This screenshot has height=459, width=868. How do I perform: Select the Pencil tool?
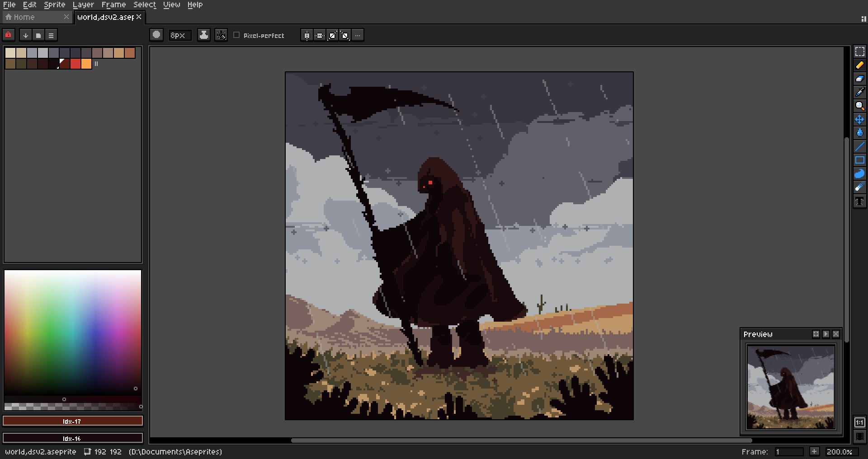(x=859, y=65)
